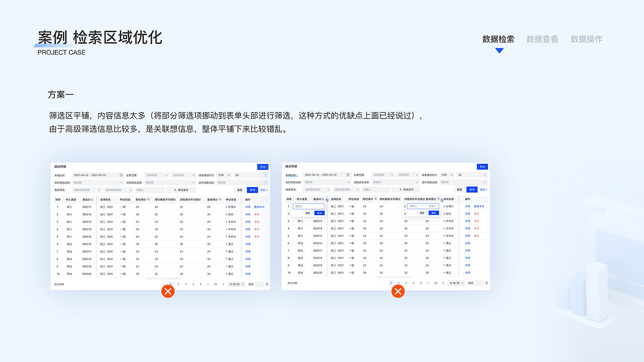644x362 pixels.
Task: Click the orange X badge under the left mockup
Action: click(168, 291)
